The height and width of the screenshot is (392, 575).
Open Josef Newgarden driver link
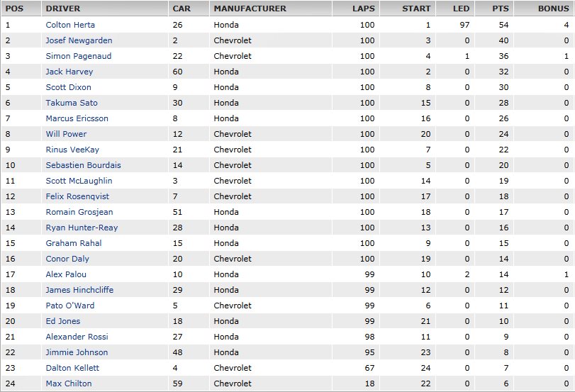[x=79, y=40]
